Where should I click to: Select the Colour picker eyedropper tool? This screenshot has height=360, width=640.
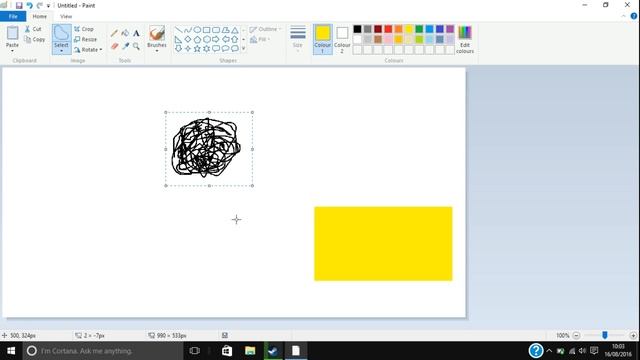click(x=125, y=46)
